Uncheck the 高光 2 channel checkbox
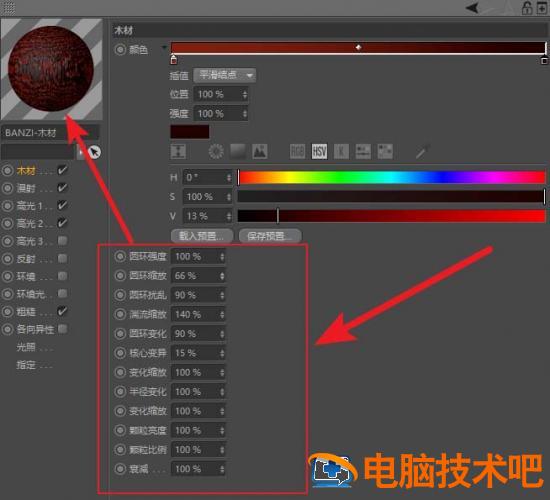This screenshot has width=550, height=500. (62, 223)
